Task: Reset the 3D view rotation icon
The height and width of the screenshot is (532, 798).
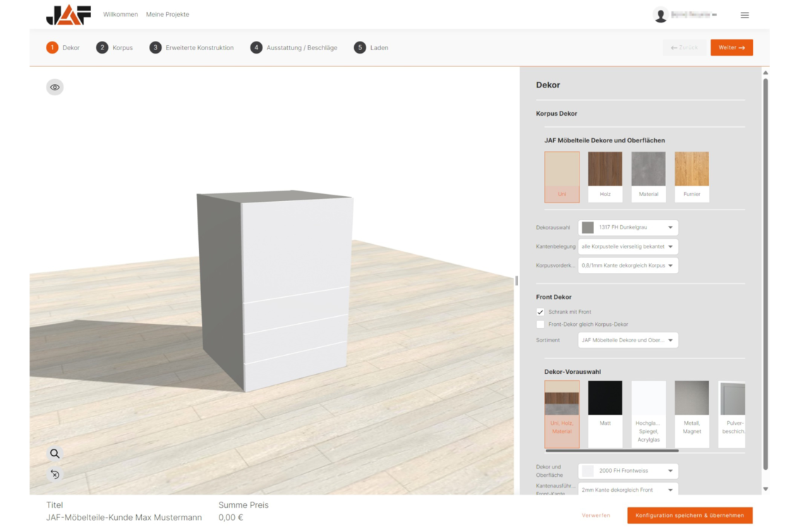Action: [x=54, y=474]
